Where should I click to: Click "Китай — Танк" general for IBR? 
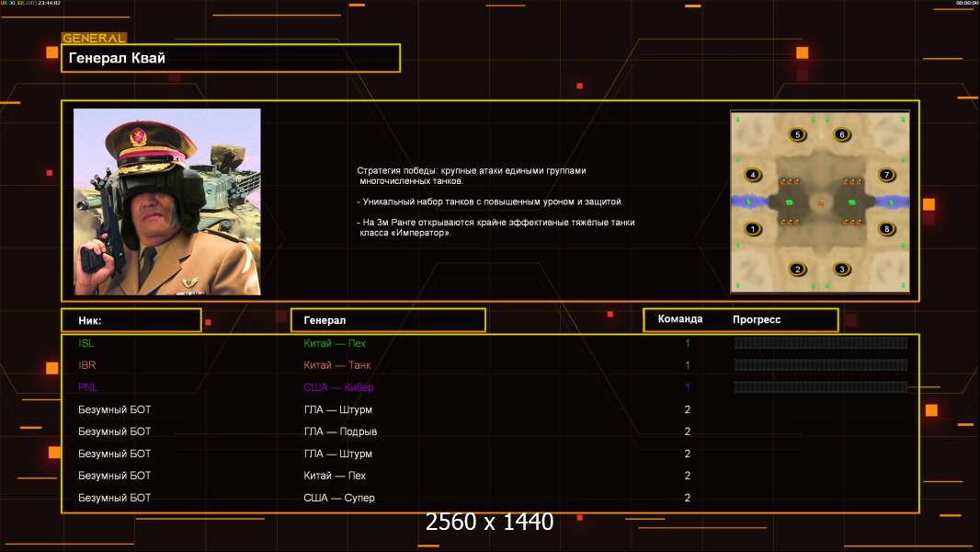(337, 365)
